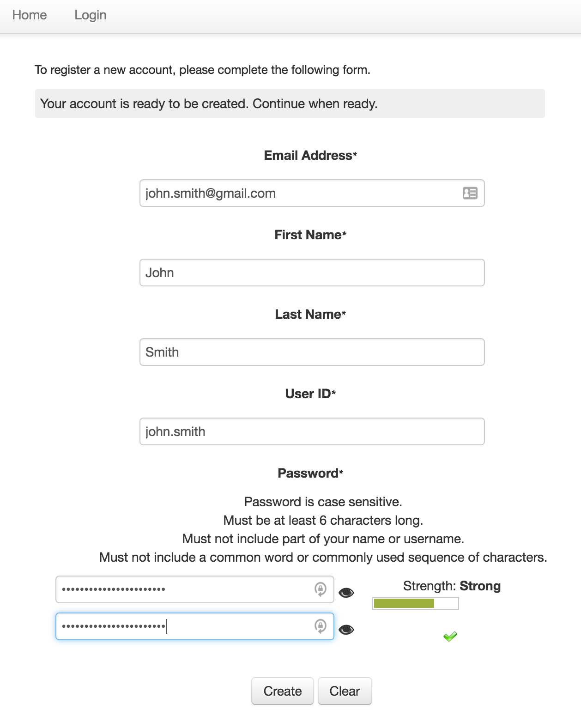
Task: Click the User ID input field
Action: [x=312, y=431]
